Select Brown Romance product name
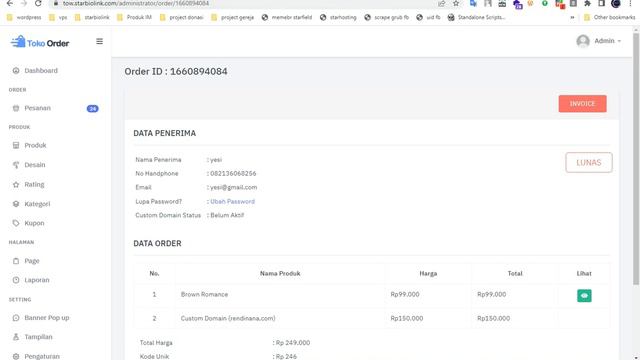The width and height of the screenshot is (640, 360). (x=204, y=294)
